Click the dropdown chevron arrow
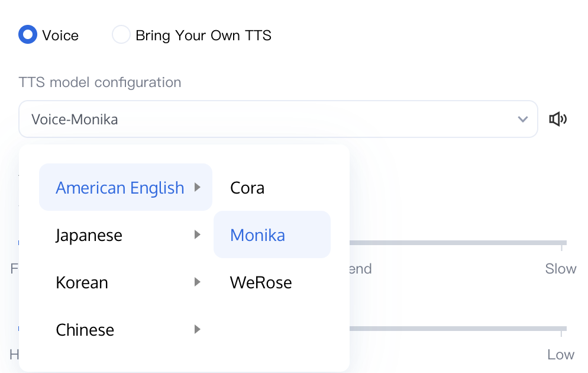 523,120
